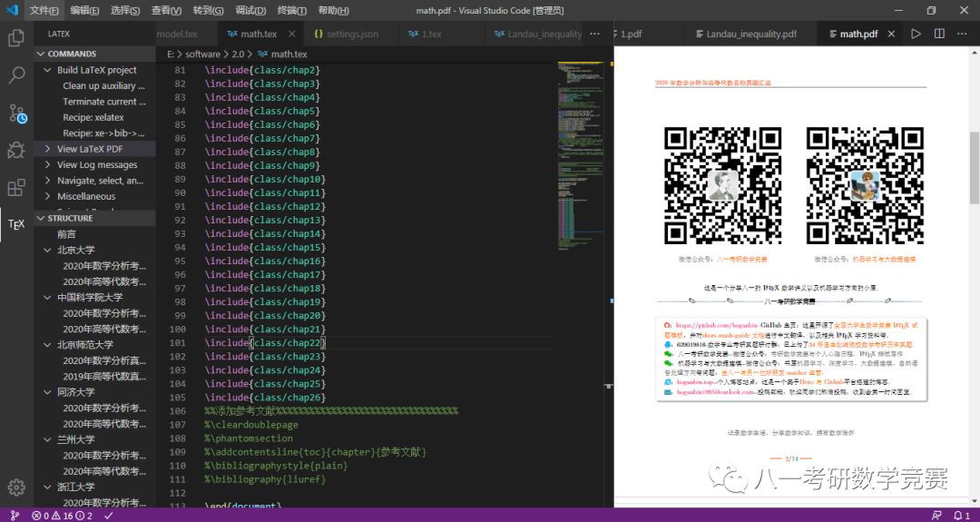This screenshot has width=980, height=522.
Task: Expand 浙江大学 structure node
Action: click(47, 487)
